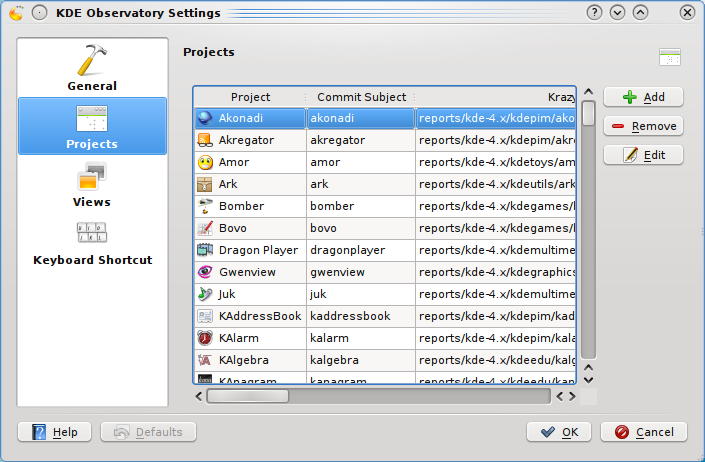This screenshot has height=462, width=705.
Task: Switch to the Views settings page
Action: click(x=92, y=184)
